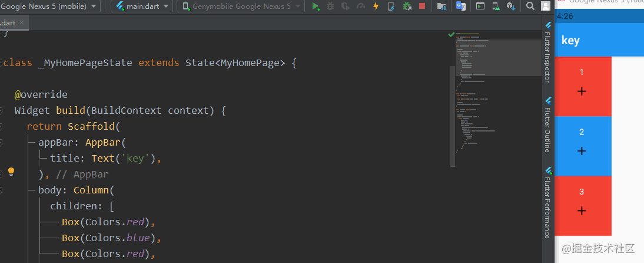Open the project structure folder icon

(x=441, y=6)
